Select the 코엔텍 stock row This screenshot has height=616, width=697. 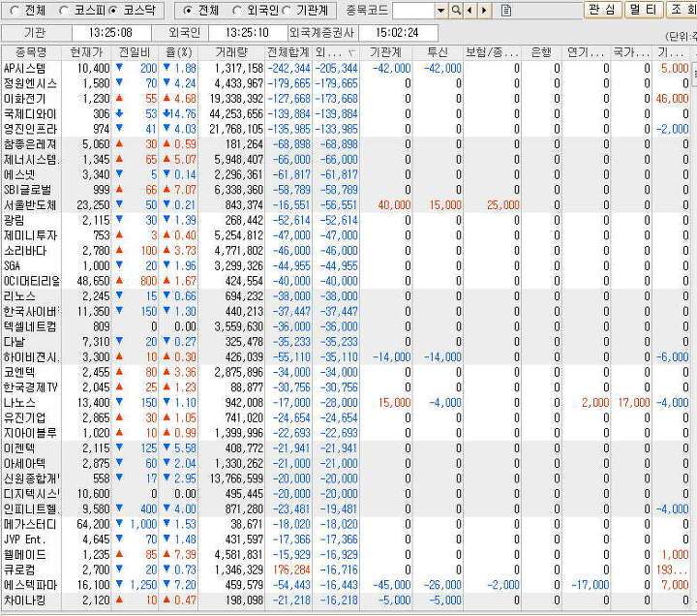[x=347, y=372]
